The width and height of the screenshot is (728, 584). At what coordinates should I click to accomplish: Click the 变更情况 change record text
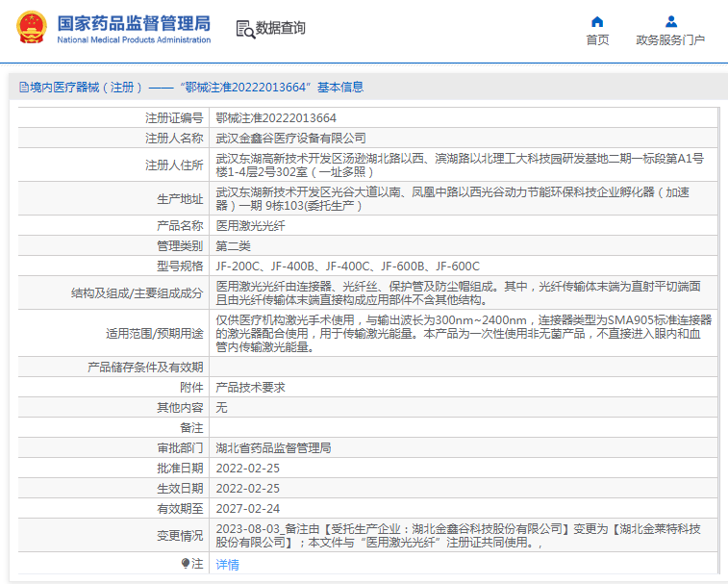tap(459, 535)
